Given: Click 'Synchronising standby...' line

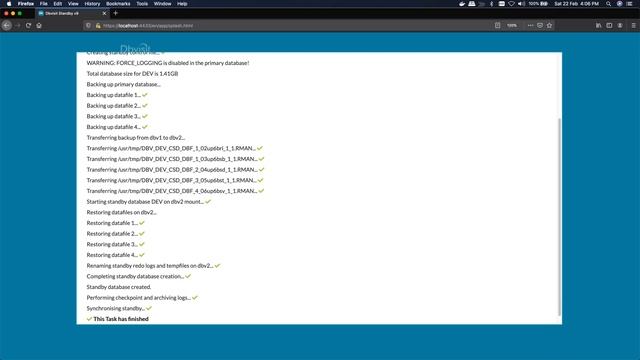Looking at the screenshot, I should (119, 308).
